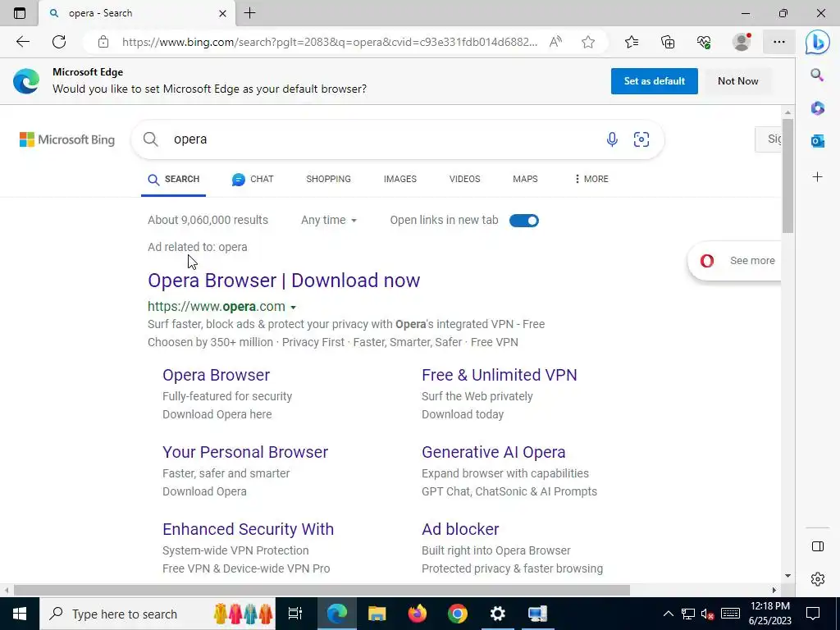Click scroll down arrow on vertical scrollbar
The image size is (840, 630).
787,576
